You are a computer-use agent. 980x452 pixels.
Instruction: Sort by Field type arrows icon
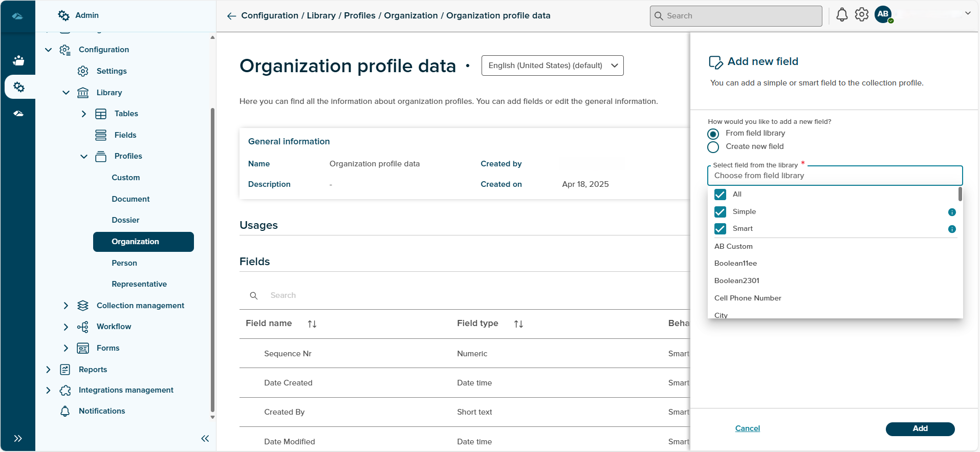(x=518, y=324)
